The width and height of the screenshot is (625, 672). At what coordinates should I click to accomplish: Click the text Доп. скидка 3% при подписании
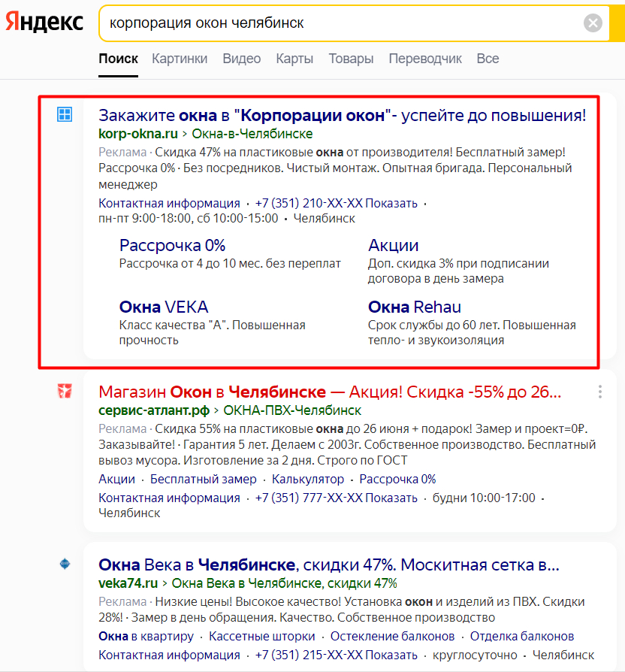pyautogui.click(x=458, y=264)
